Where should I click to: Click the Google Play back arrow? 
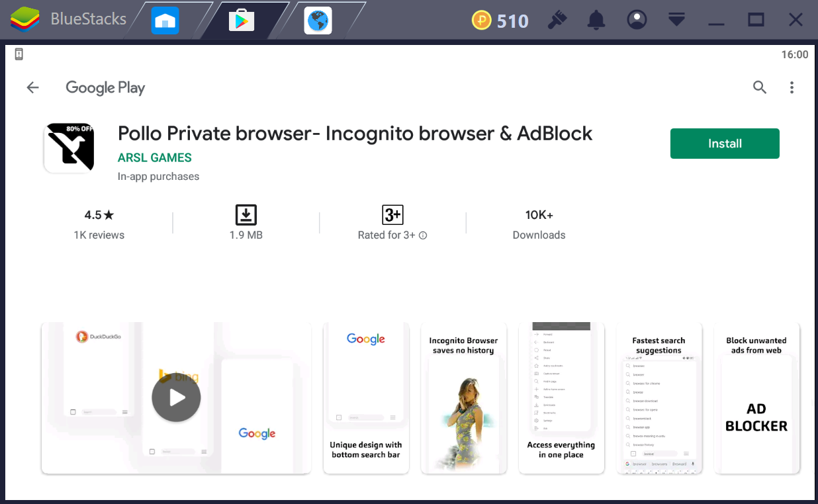(32, 87)
